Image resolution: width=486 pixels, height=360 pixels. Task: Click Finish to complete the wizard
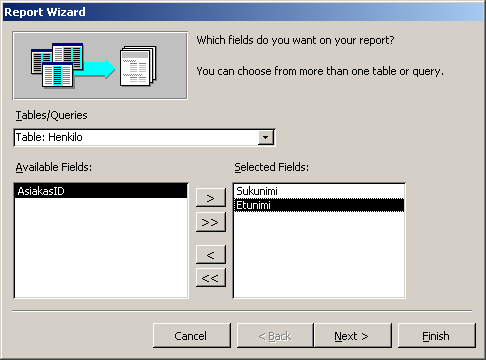tap(436, 336)
